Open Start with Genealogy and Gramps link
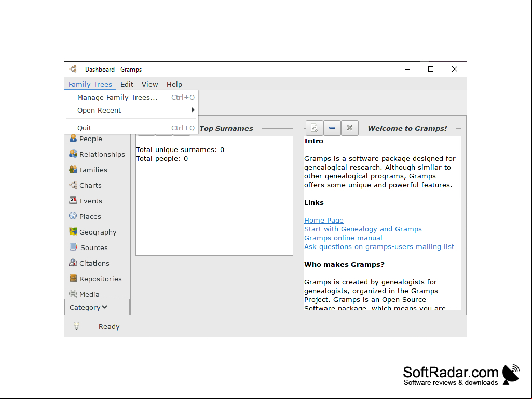Screen dimensions: 532x399 [363, 229]
